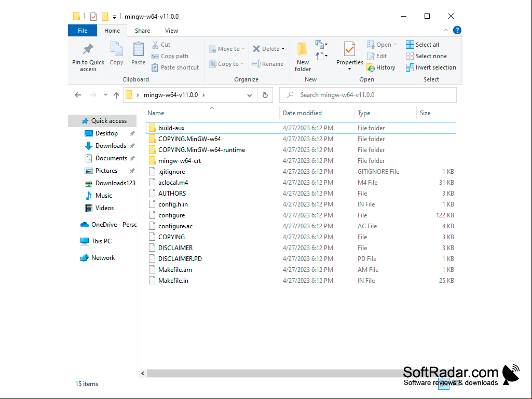Select the config.h.in file
The image size is (532, 399).
301,204
